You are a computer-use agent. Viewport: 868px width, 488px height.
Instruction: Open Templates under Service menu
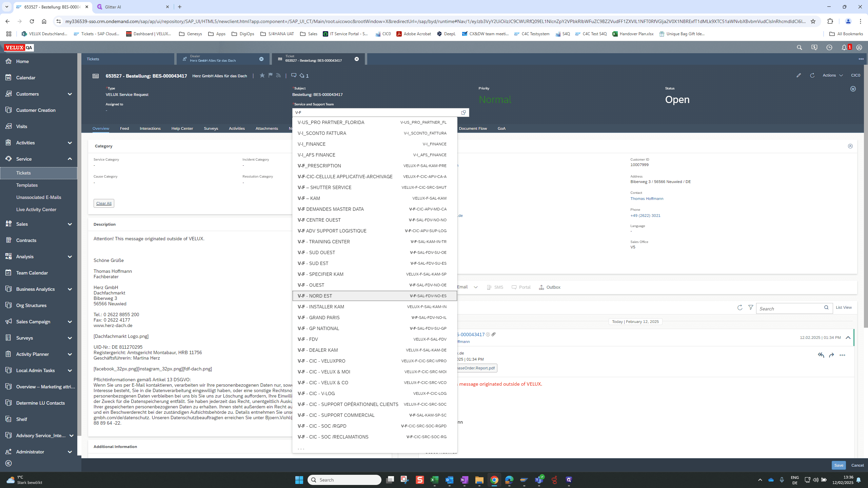click(x=27, y=185)
